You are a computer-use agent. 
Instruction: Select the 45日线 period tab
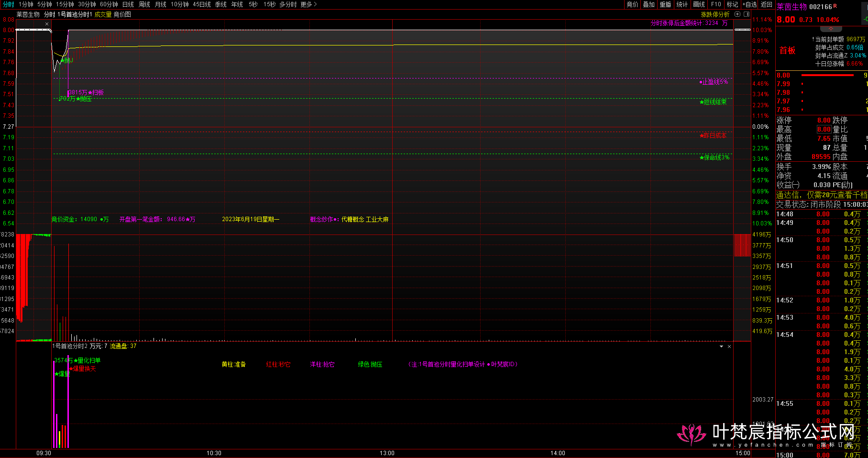[x=202, y=4]
